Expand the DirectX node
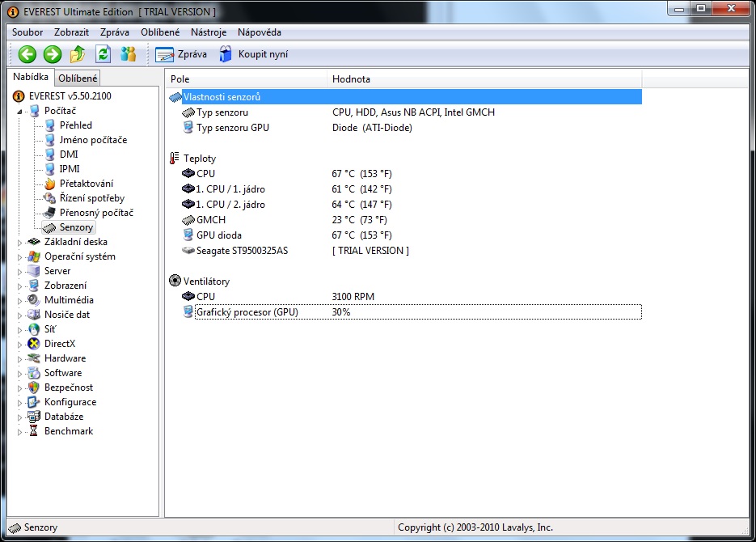 pyautogui.click(x=19, y=345)
